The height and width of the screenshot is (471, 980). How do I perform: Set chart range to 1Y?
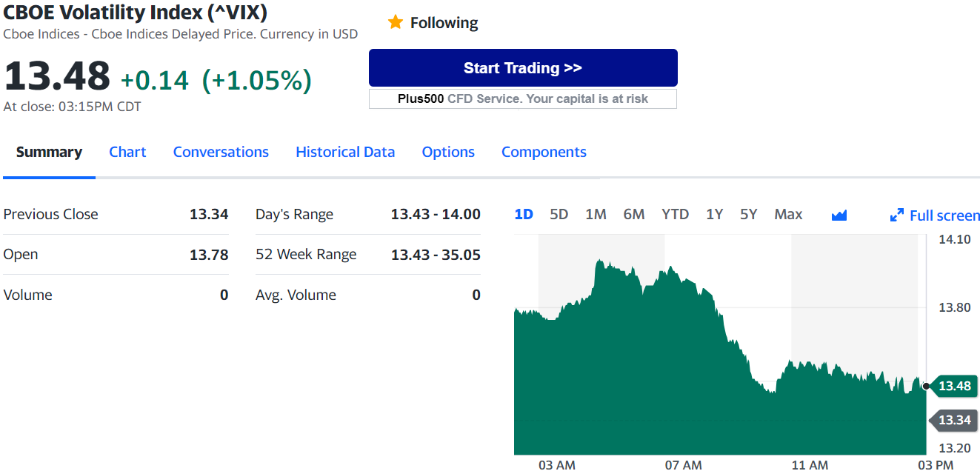point(714,214)
